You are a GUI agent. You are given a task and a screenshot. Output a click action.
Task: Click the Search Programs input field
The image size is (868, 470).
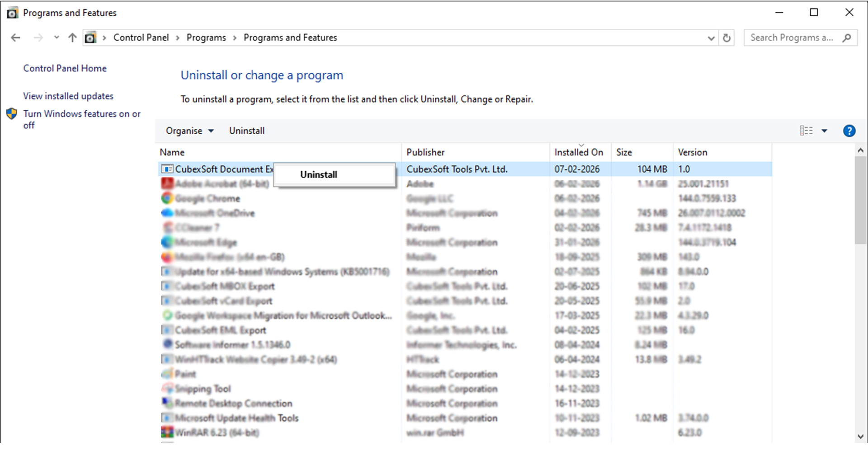(791, 38)
